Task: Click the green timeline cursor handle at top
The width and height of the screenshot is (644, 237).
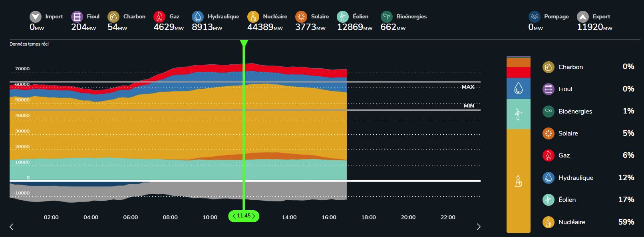Action: click(x=244, y=43)
